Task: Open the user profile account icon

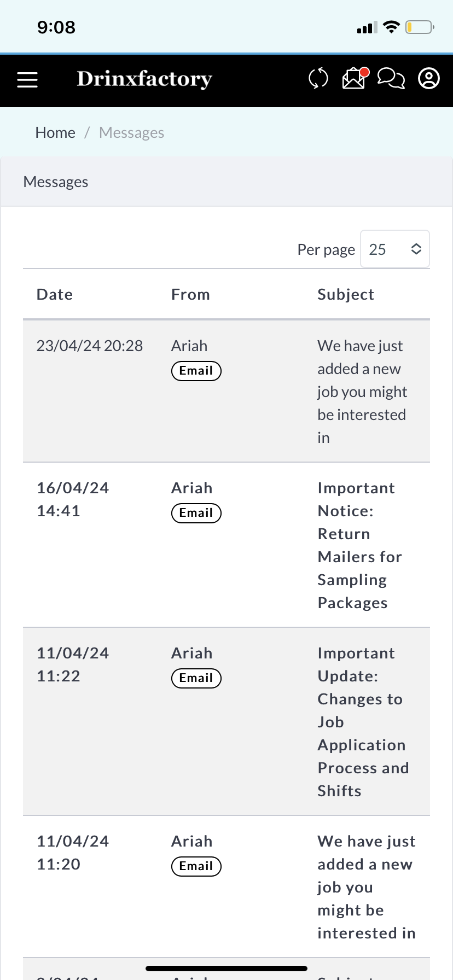Action: 429,78
